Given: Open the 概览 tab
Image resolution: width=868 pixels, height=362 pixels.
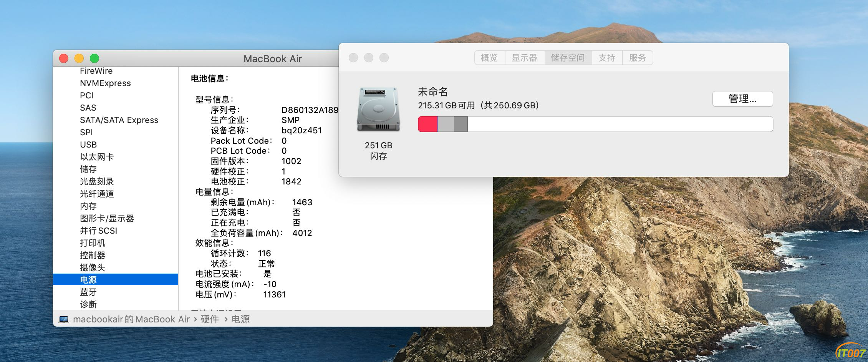Looking at the screenshot, I should [x=489, y=58].
